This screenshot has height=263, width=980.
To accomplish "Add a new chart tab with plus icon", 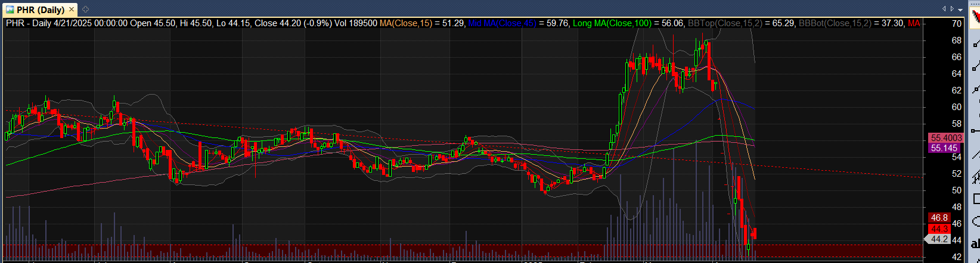I will (85, 9).
